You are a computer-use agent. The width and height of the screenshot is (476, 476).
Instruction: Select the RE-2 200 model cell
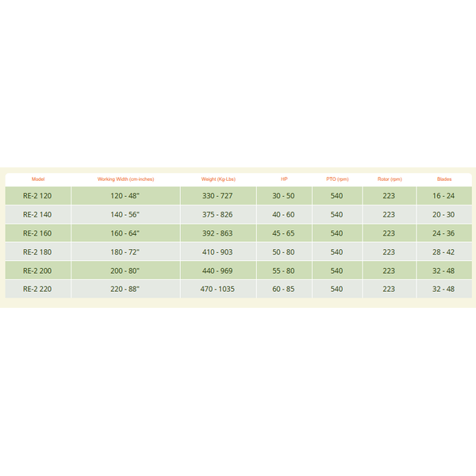38,271
